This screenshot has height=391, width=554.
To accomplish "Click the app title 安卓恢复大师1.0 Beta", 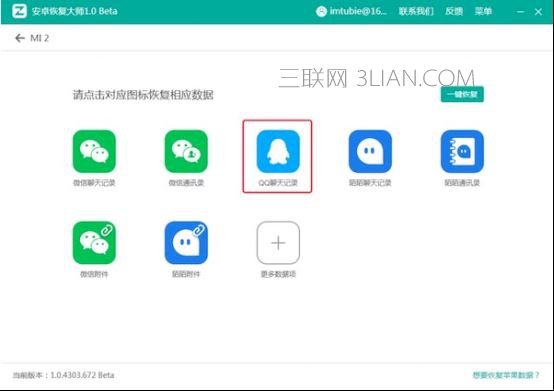I will (75, 11).
